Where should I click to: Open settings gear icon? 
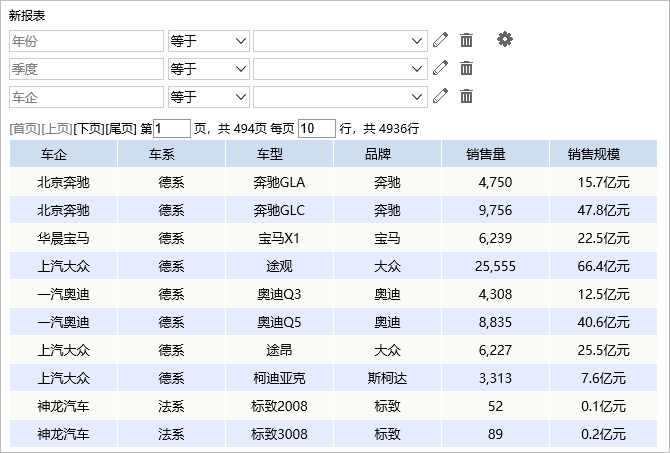[505, 39]
